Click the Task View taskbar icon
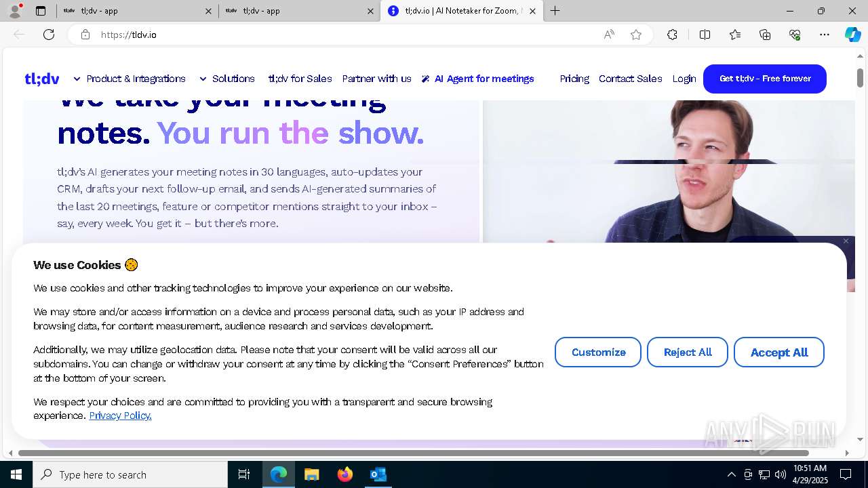 pyautogui.click(x=244, y=474)
